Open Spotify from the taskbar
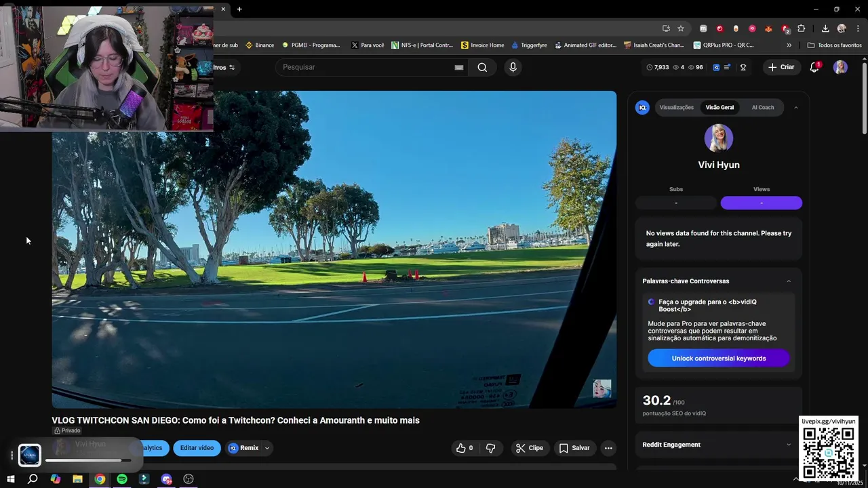868x488 pixels. pyautogui.click(x=122, y=479)
